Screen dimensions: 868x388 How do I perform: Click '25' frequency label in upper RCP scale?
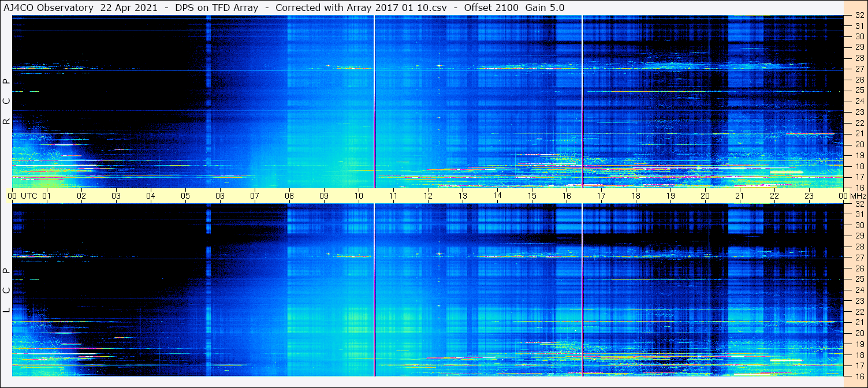tap(859, 91)
